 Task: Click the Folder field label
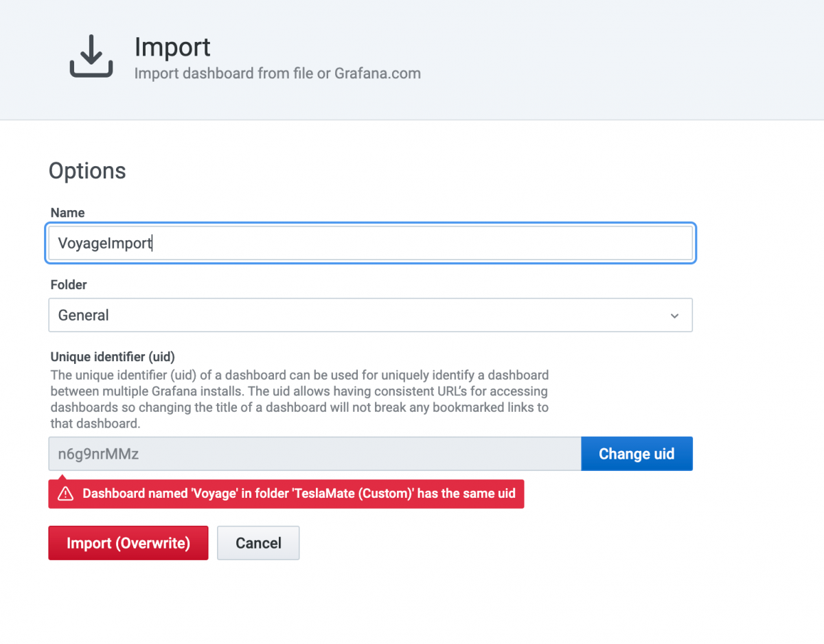point(69,284)
